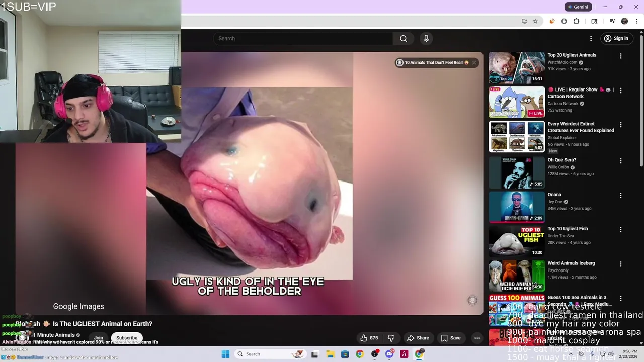The width and height of the screenshot is (644, 362).
Task: Start voice search with the microphone icon
Action: (x=426, y=38)
